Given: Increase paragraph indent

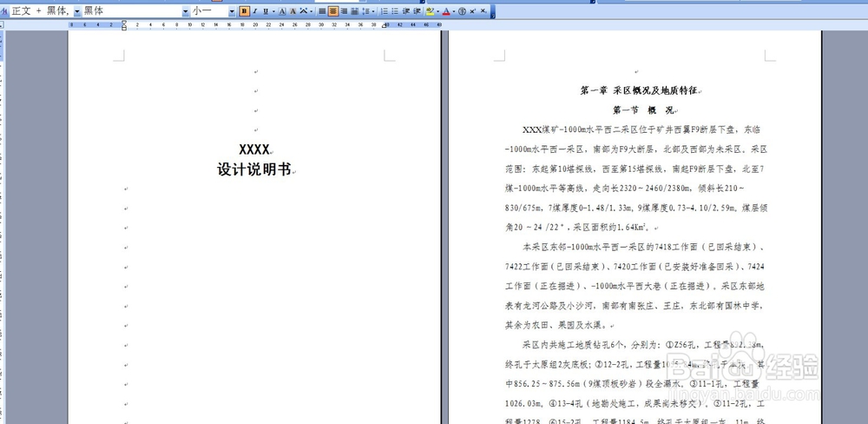Looking at the screenshot, I should 417,11.
